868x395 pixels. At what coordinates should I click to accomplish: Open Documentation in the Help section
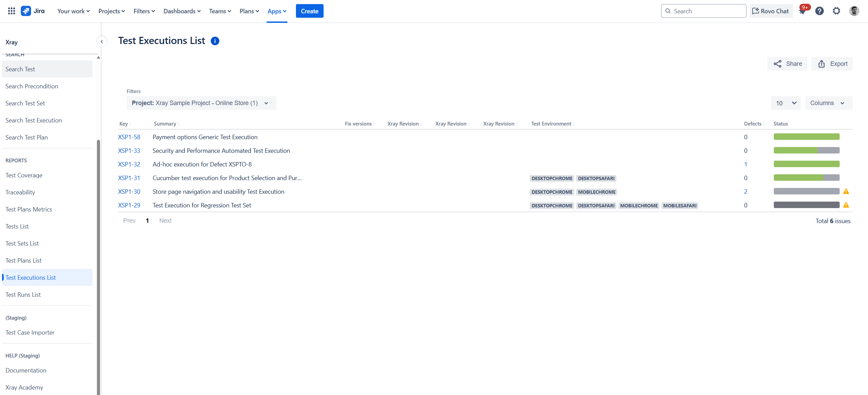click(47, 370)
